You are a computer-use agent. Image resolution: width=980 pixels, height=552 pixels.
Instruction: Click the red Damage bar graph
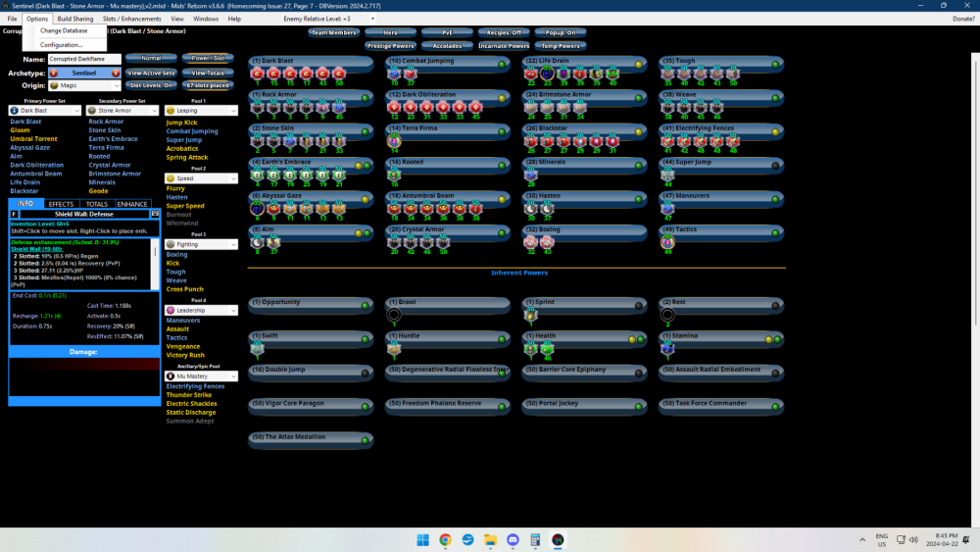pyautogui.click(x=83, y=365)
